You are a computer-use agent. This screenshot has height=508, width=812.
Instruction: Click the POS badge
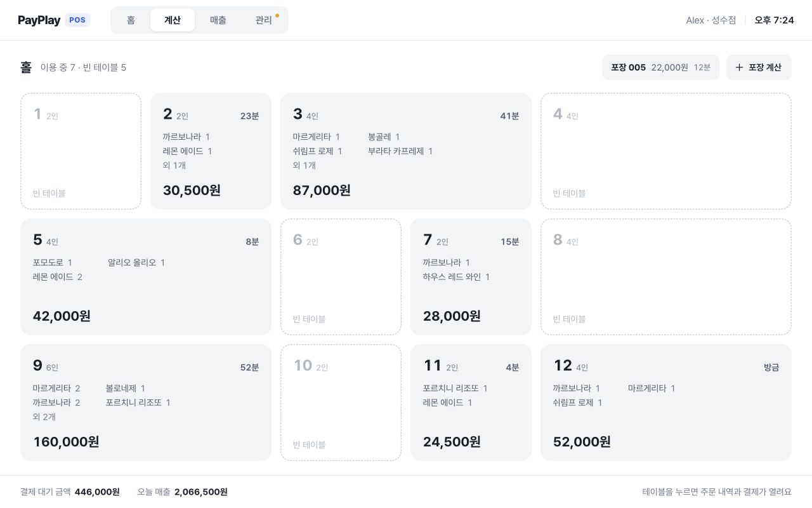click(77, 20)
